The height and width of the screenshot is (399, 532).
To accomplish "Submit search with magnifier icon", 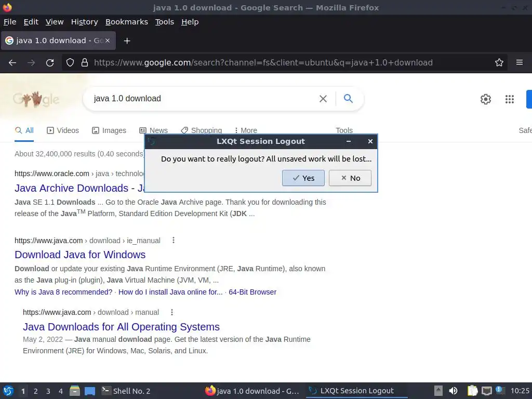I will click(x=348, y=98).
